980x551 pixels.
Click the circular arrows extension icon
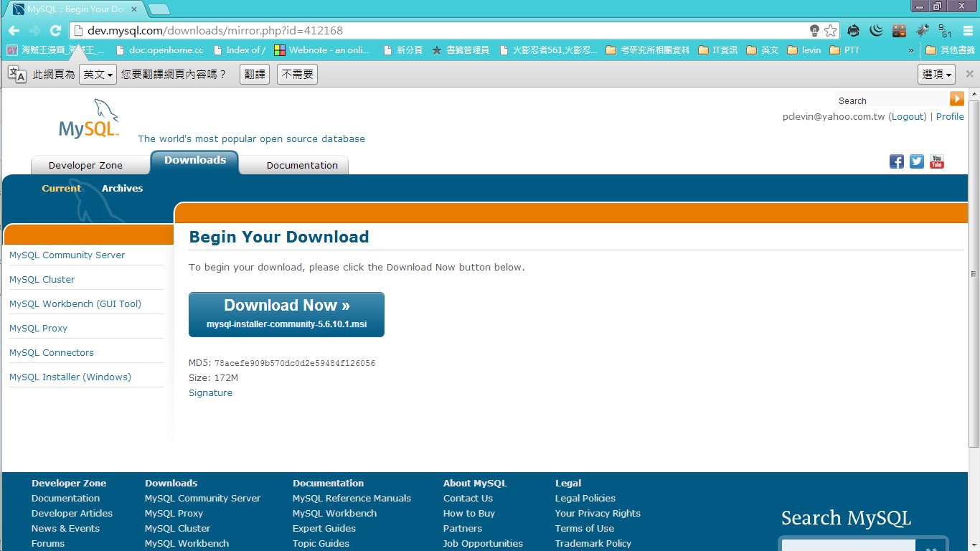(x=853, y=31)
